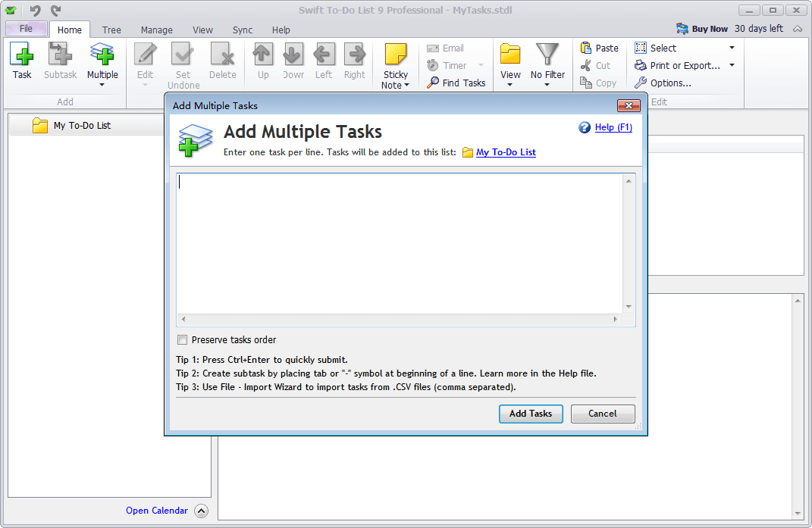This screenshot has height=528, width=812.
Task: Expand the View dropdown arrow
Action: click(510, 85)
